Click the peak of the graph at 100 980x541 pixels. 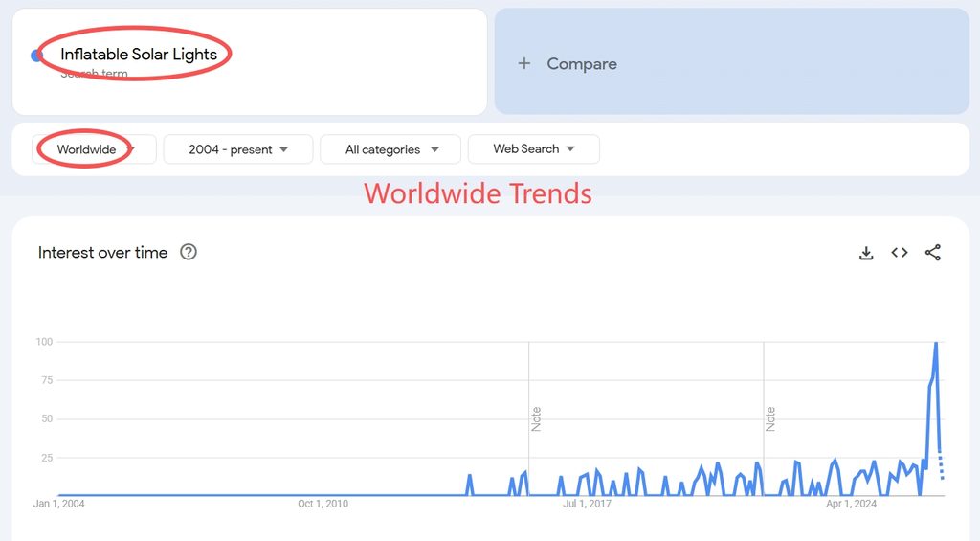(936, 343)
